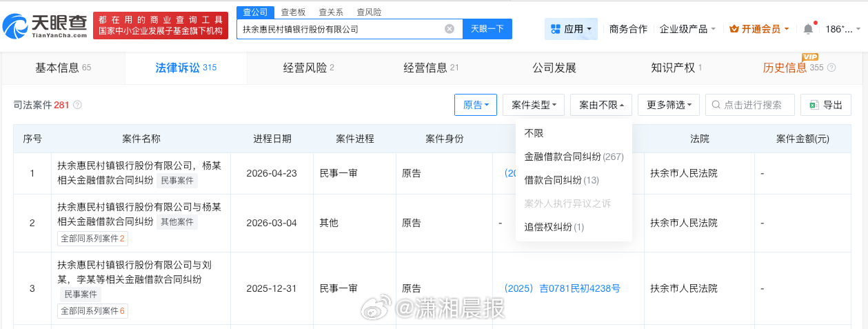Click the Excel icon on the 导出 button
The width and height of the screenshot is (868, 329).
click(814, 105)
